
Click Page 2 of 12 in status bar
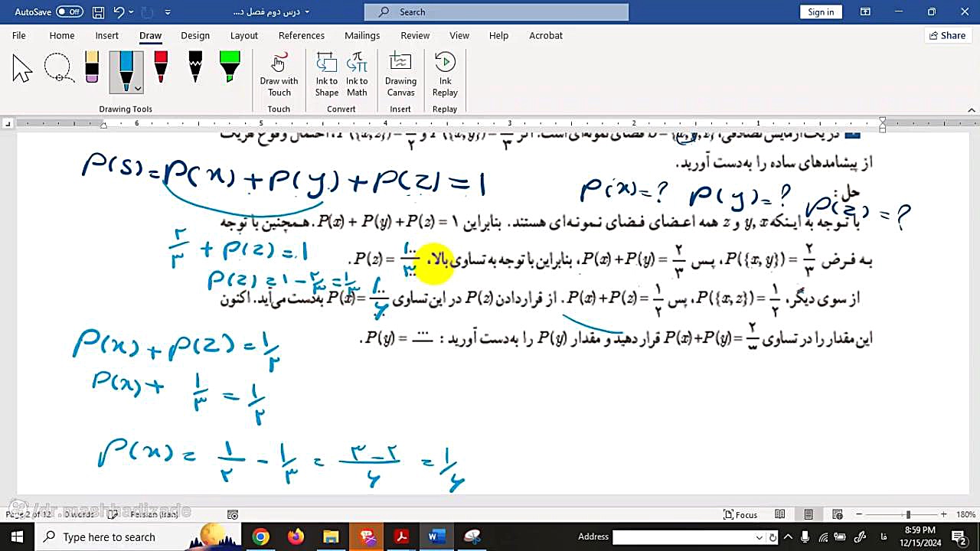point(29,515)
